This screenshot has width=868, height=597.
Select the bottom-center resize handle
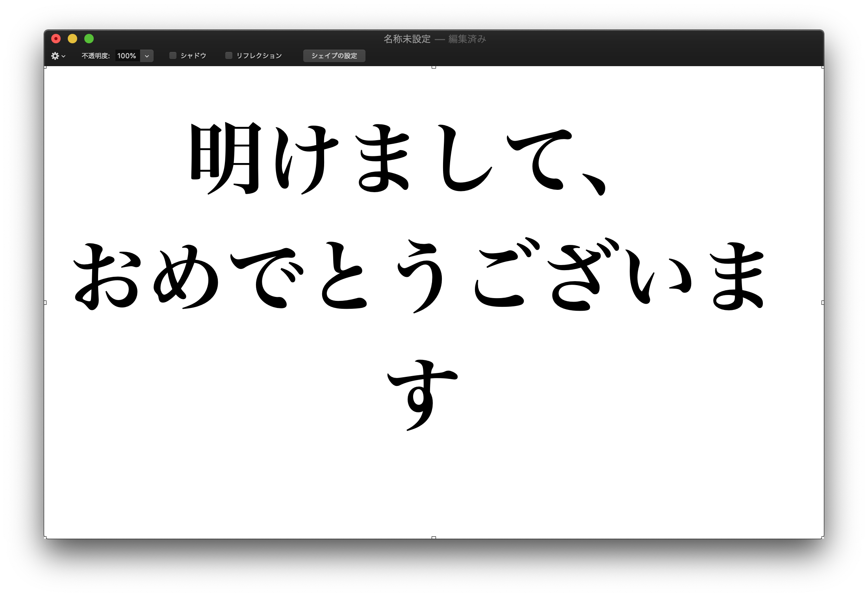pyautogui.click(x=434, y=538)
